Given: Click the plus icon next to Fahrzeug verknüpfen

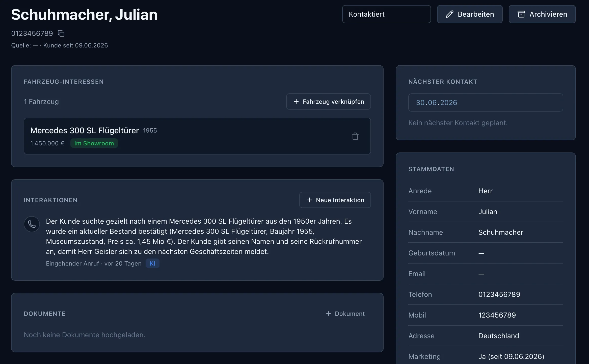Looking at the screenshot, I should (296, 101).
